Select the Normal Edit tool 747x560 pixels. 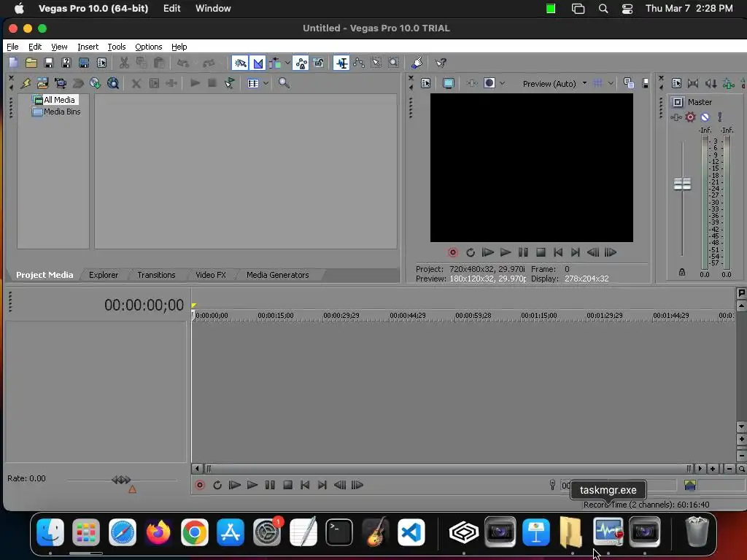pyautogui.click(x=341, y=63)
